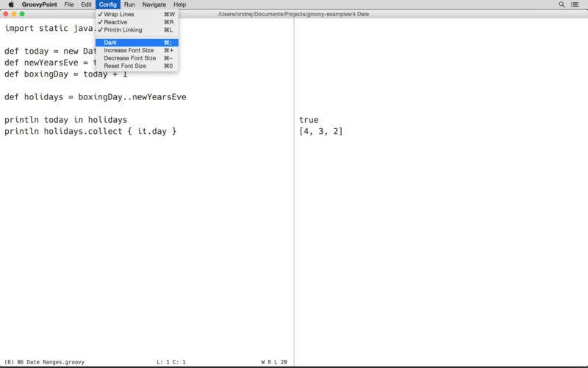Open the Run menu
The height and width of the screenshot is (368, 588).
(129, 4)
